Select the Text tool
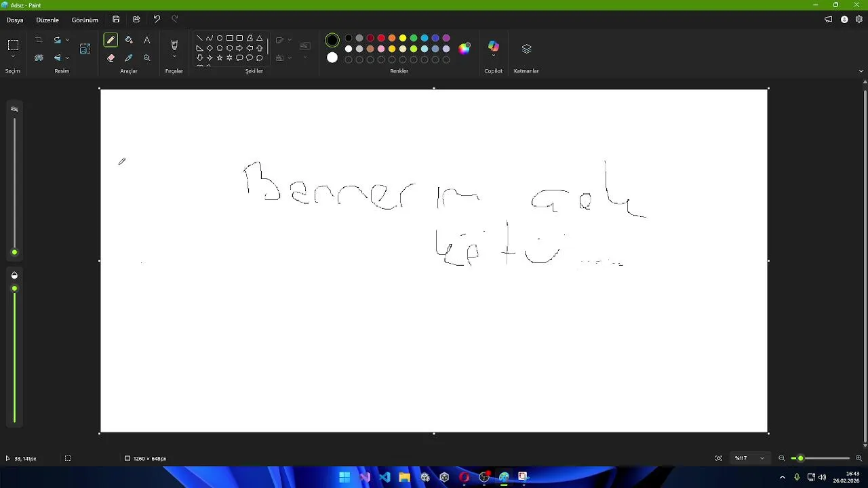 click(x=146, y=41)
